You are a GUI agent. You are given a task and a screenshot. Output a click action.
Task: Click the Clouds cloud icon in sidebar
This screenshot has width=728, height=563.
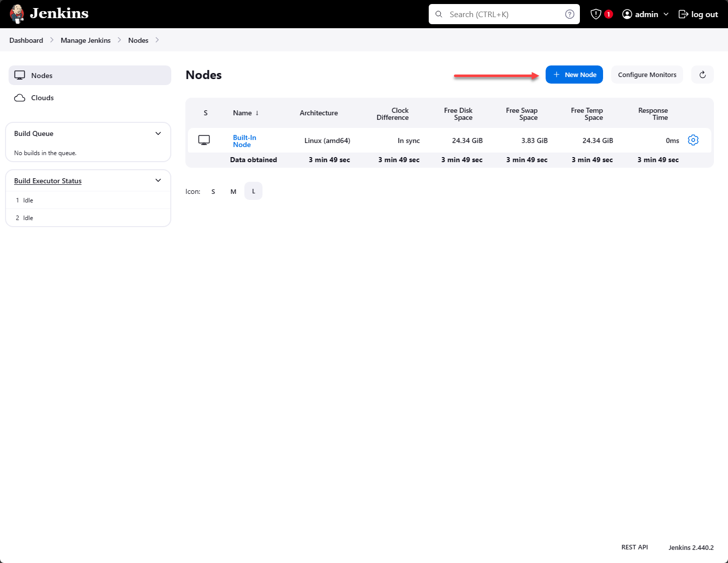[x=20, y=98]
